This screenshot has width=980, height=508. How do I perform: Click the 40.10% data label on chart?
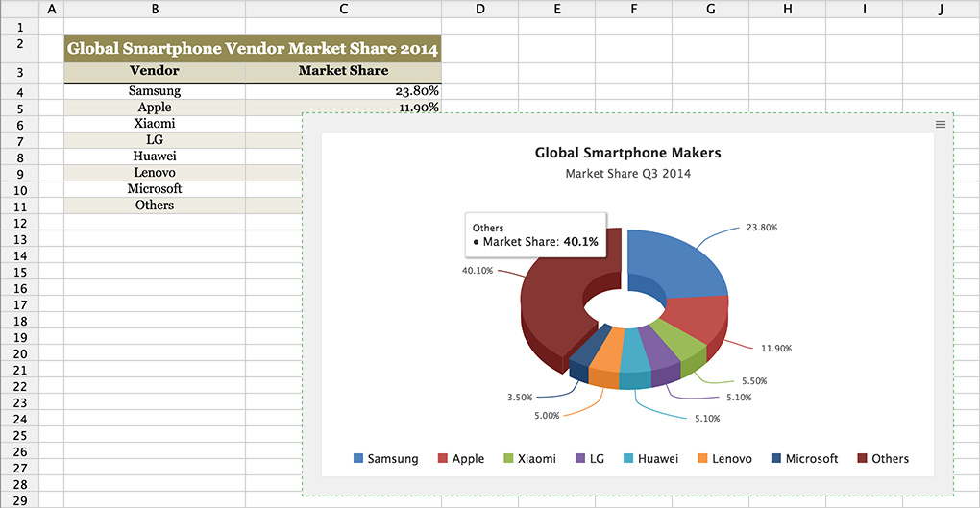tap(478, 271)
